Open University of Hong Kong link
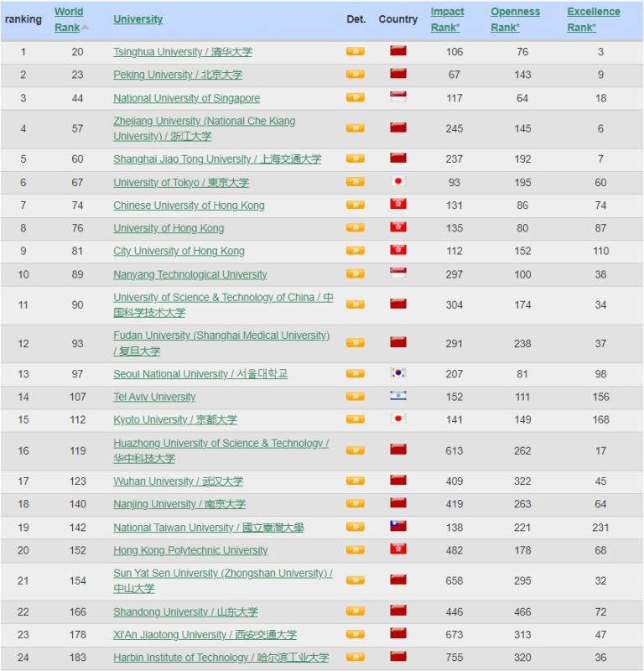Image resolution: width=644 pixels, height=671 pixels. point(169,228)
